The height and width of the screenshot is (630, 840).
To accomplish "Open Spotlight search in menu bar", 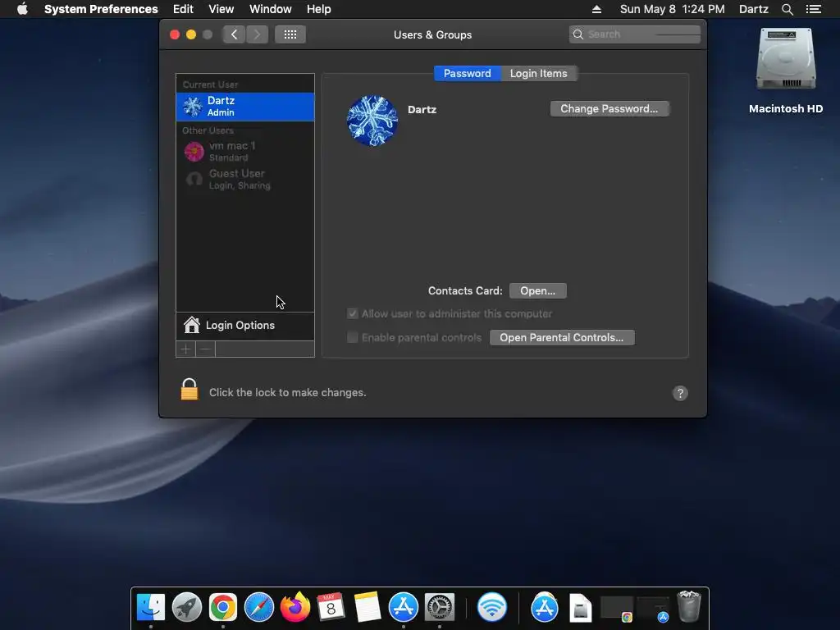I will tap(787, 9).
